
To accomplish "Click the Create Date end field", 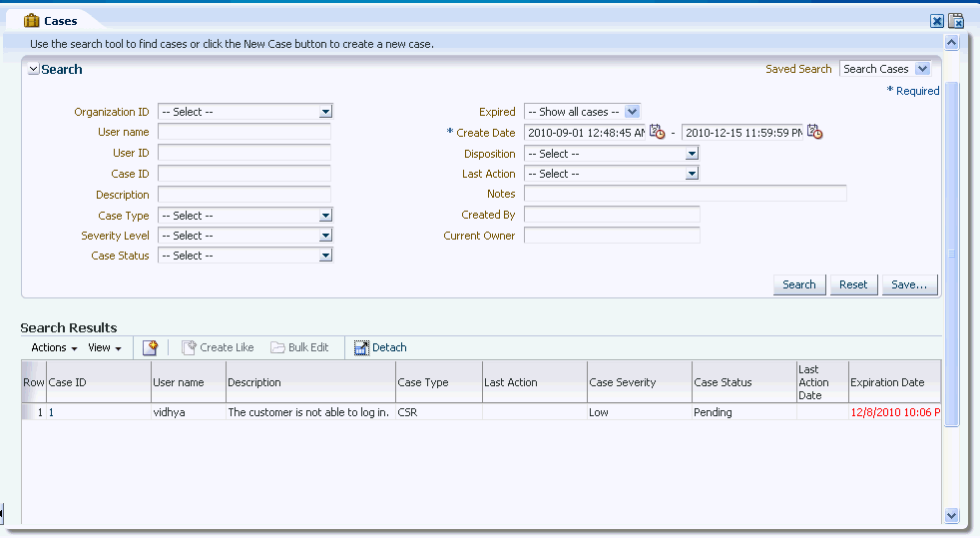I will pyautogui.click(x=742, y=133).
